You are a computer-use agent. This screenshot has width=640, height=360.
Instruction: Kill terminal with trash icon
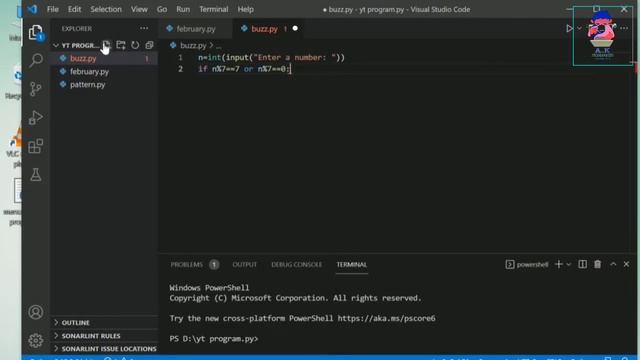point(598,264)
